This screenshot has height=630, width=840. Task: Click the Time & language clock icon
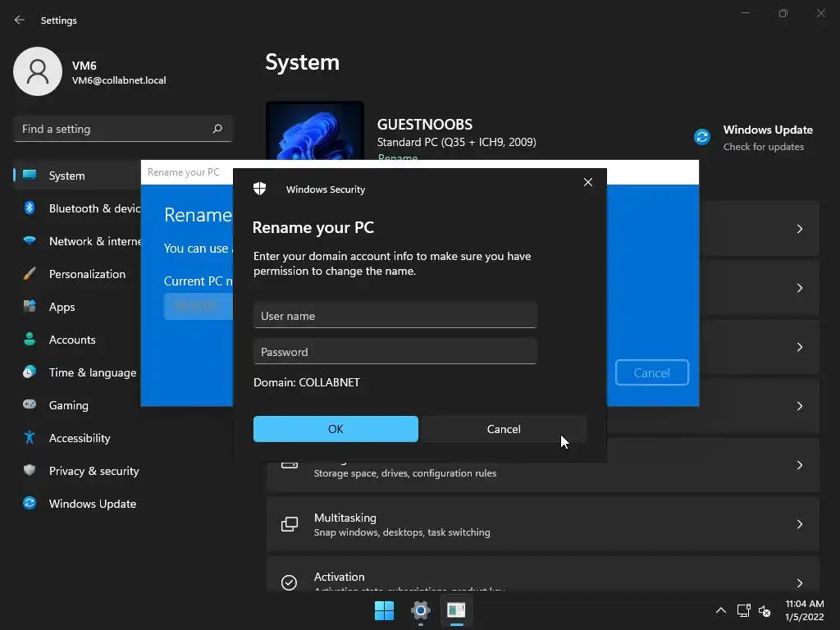coord(30,372)
